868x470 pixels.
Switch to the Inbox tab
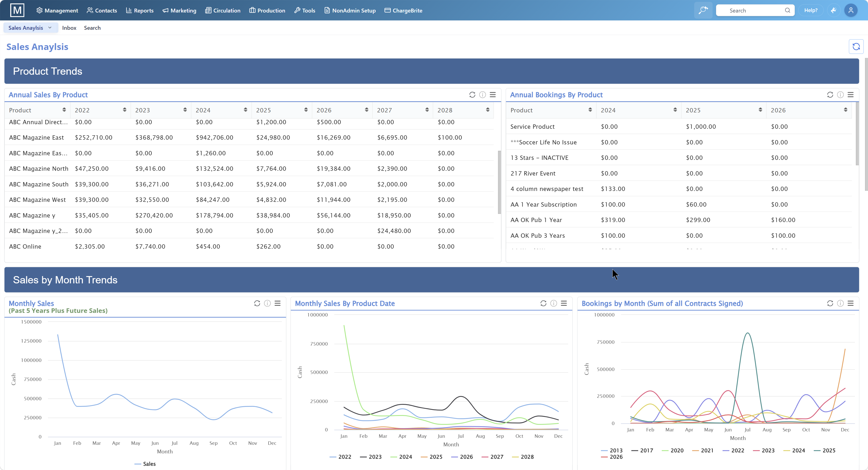coord(69,28)
